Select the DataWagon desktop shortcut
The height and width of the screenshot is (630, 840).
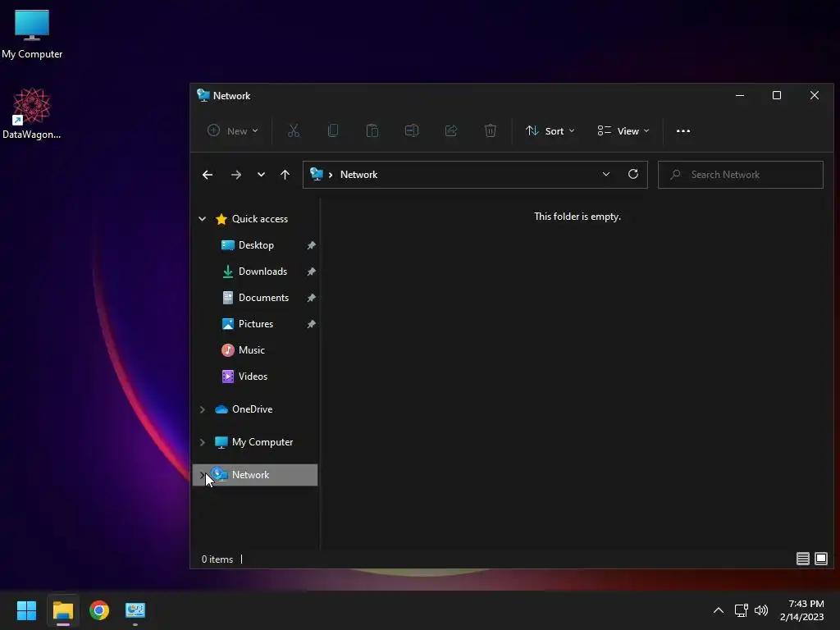[32, 113]
